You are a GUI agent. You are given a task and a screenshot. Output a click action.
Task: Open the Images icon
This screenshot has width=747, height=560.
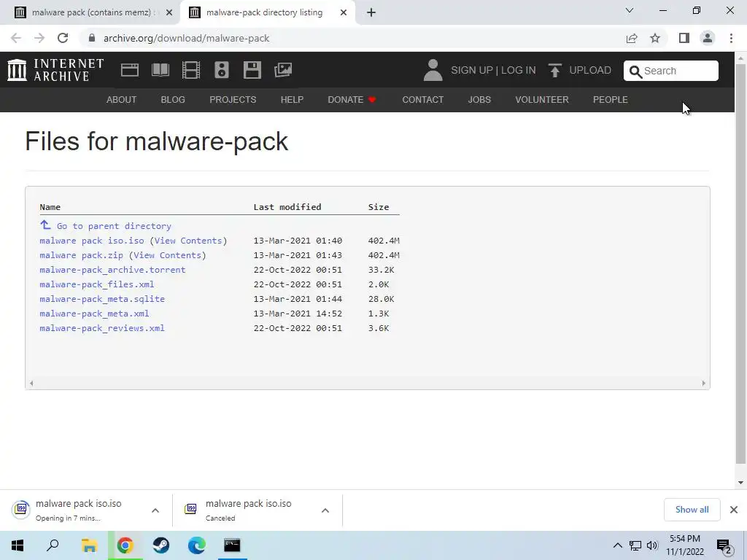283,70
